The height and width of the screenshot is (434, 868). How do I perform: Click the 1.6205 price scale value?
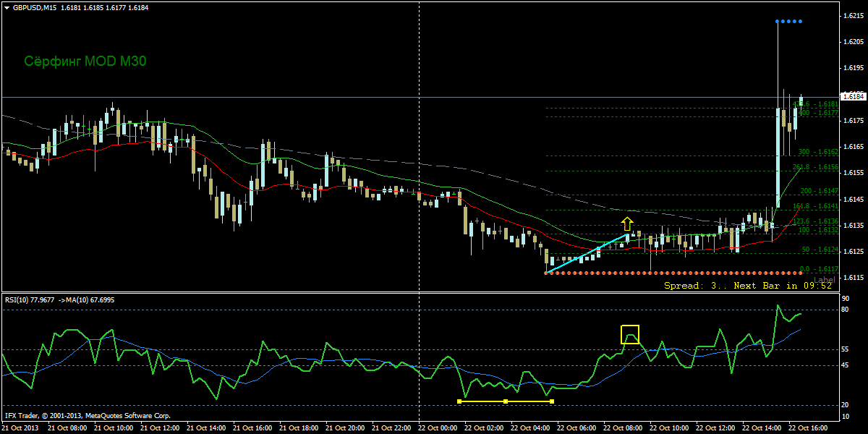852,41
